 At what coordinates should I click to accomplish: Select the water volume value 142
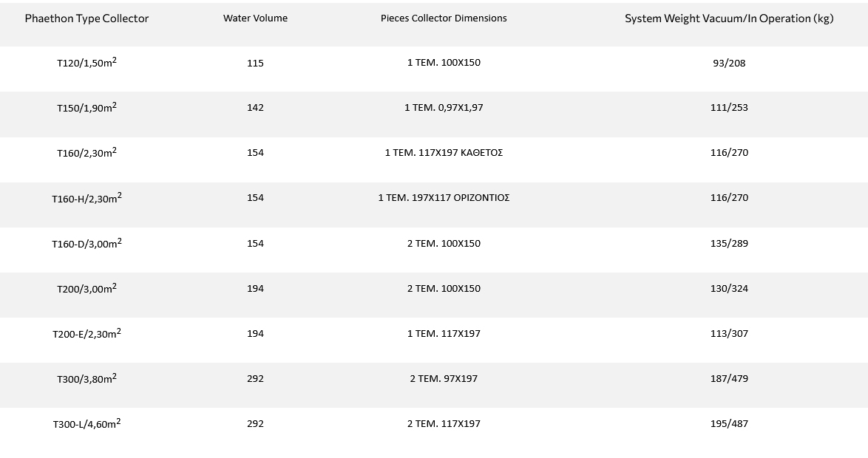255,108
